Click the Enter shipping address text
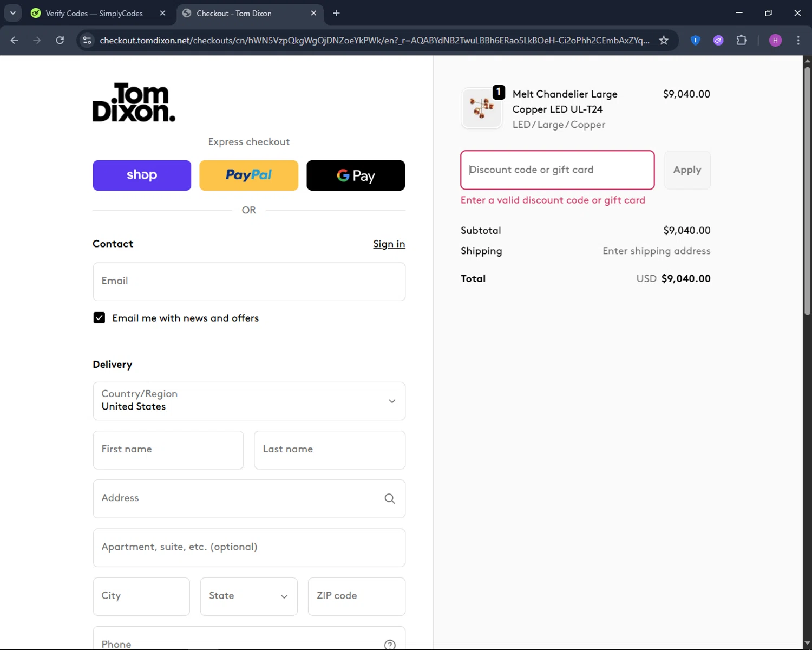The width and height of the screenshot is (812, 650). tap(656, 251)
